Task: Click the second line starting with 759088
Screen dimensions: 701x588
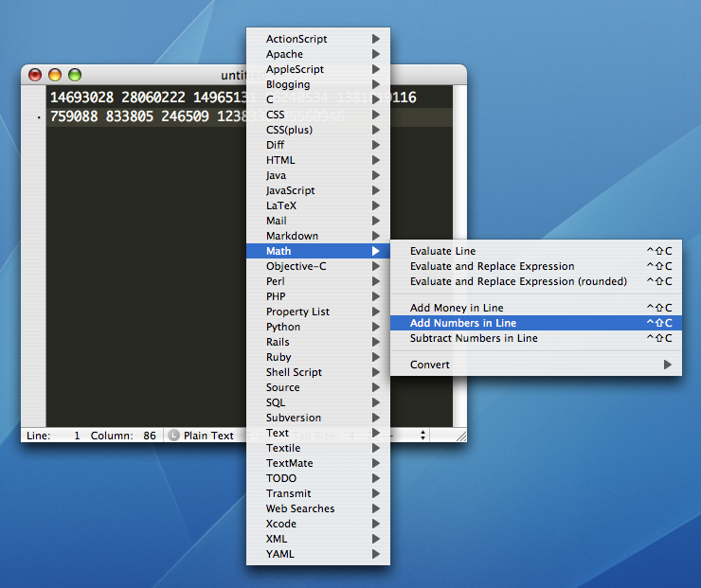Action: pyautogui.click(x=197, y=116)
